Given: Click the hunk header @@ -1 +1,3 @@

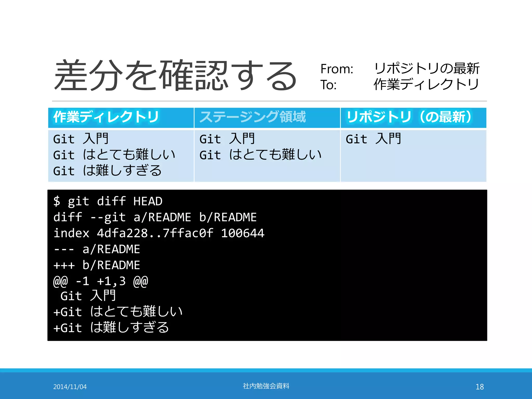Looking at the screenshot, I should pos(101,281).
